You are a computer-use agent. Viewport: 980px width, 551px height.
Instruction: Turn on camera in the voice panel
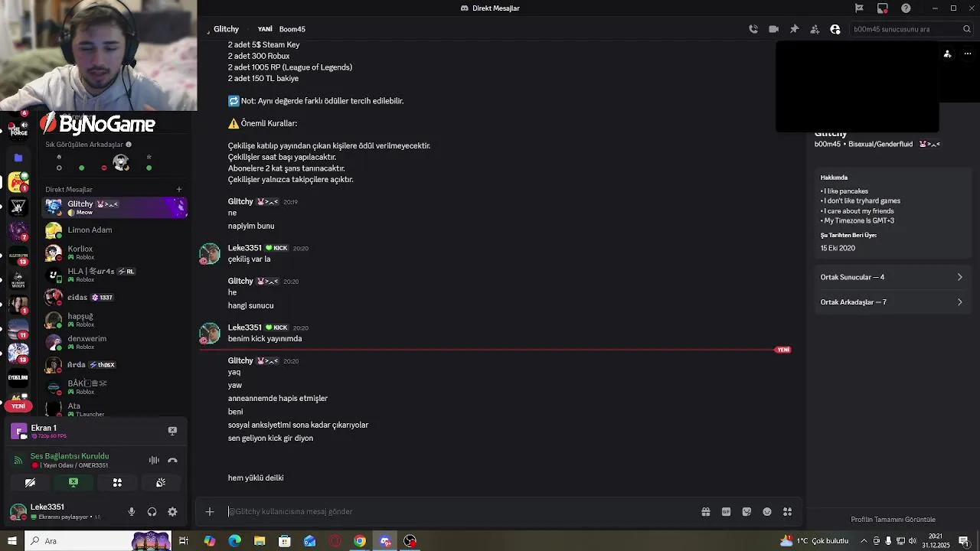30,482
